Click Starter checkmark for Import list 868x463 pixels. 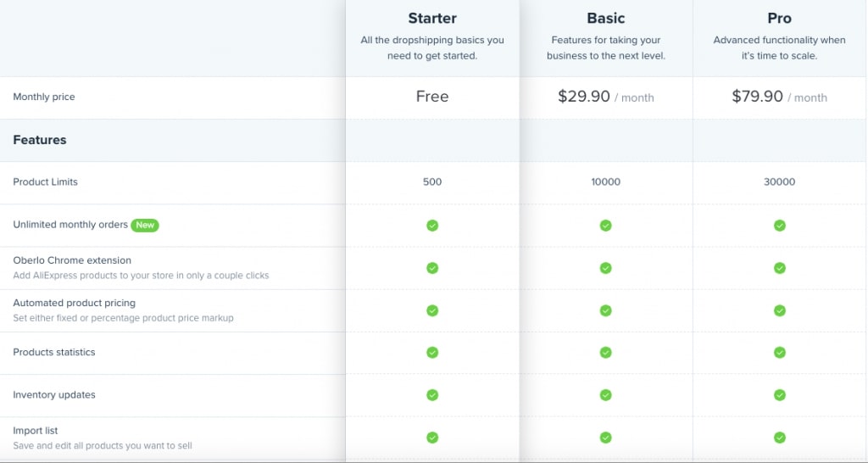pos(432,438)
